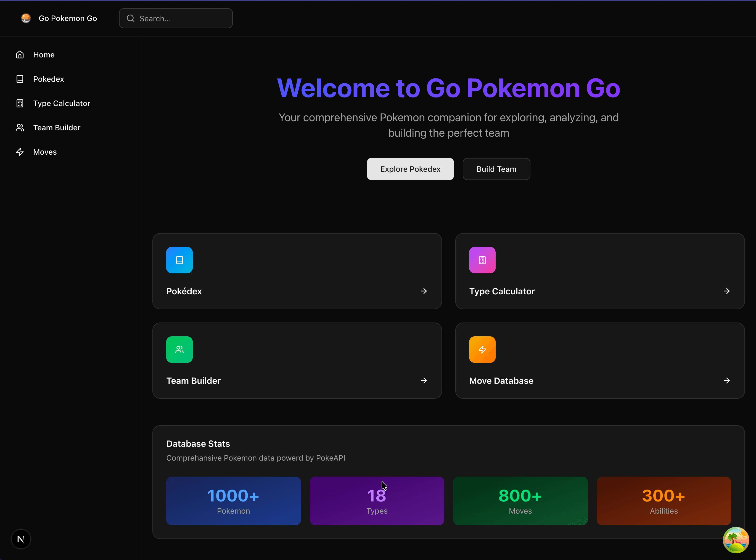Click the orange Move Database lightning icon
The image size is (756, 560).
482,349
